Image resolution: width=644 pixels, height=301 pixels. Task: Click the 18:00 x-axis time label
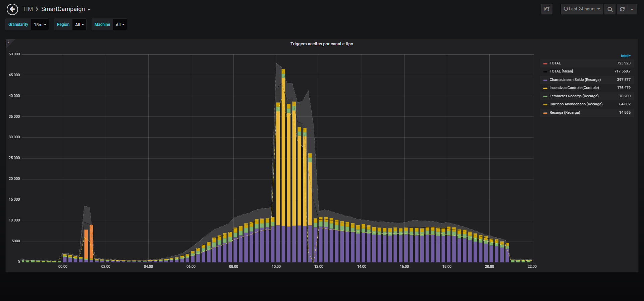pyautogui.click(x=447, y=266)
